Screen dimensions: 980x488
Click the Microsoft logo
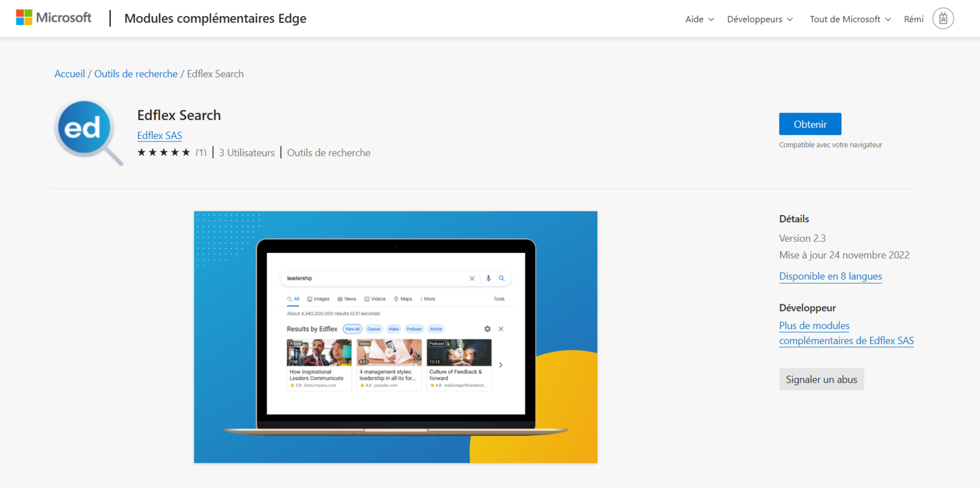(x=54, y=18)
